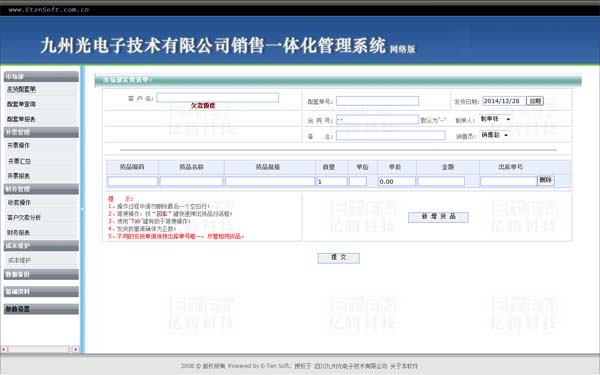Click the sidebar scrollbar right arrow
600x375 pixels.
[75, 349]
